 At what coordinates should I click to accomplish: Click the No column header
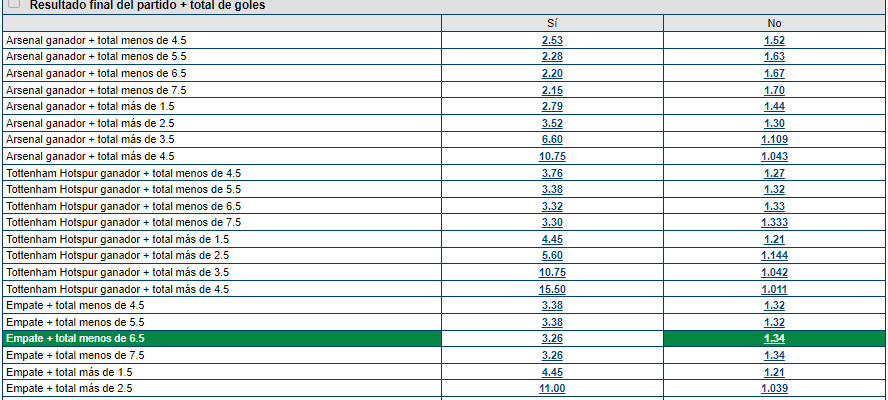pos(774,23)
